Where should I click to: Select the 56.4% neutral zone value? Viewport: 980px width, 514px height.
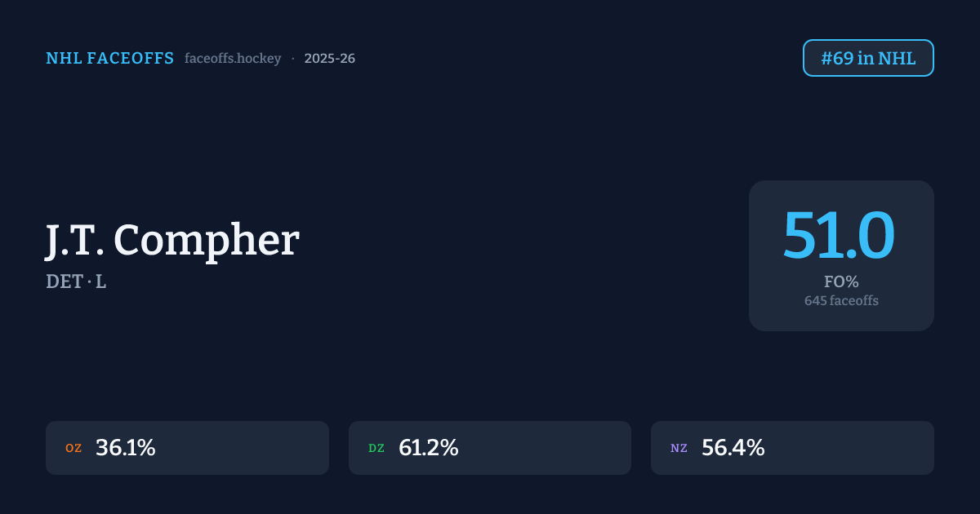pyautogui.click(x=733, y=448)
